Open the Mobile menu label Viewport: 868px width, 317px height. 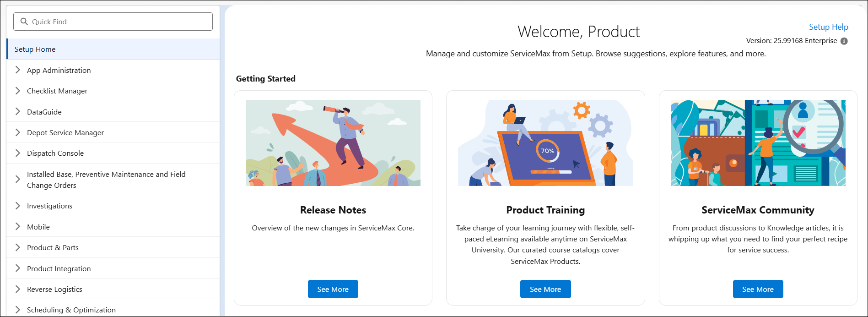pyautogui.click(x=38, y=227)
